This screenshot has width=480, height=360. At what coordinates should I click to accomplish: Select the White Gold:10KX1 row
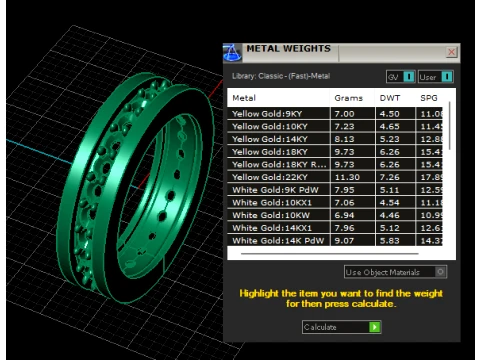click(335, 202)
